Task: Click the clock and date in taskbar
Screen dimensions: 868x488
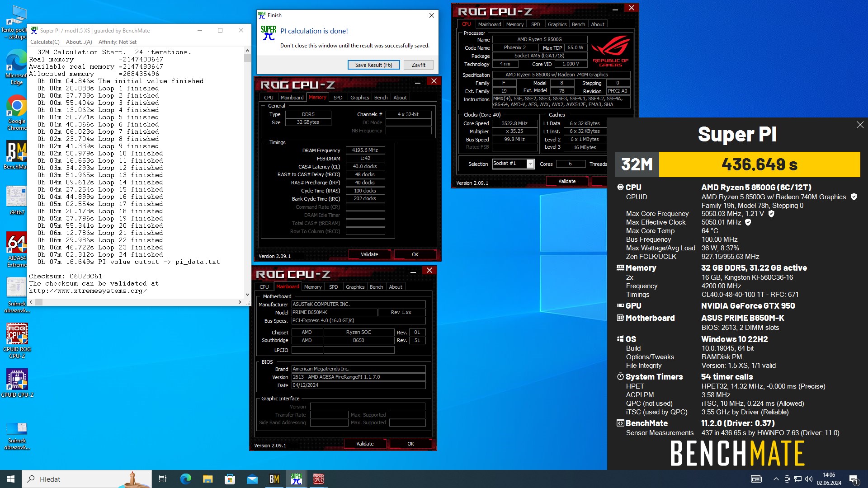Action: tap(829, 479)
